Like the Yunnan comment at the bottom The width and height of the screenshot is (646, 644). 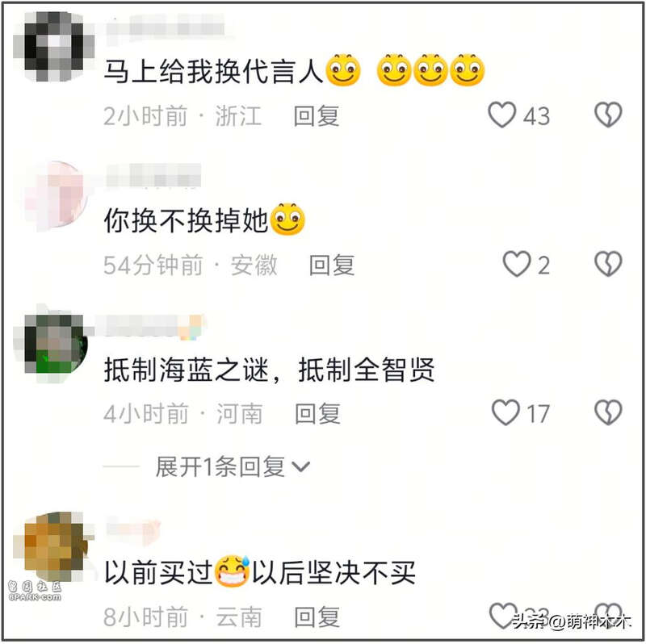(x=503, y=615)
